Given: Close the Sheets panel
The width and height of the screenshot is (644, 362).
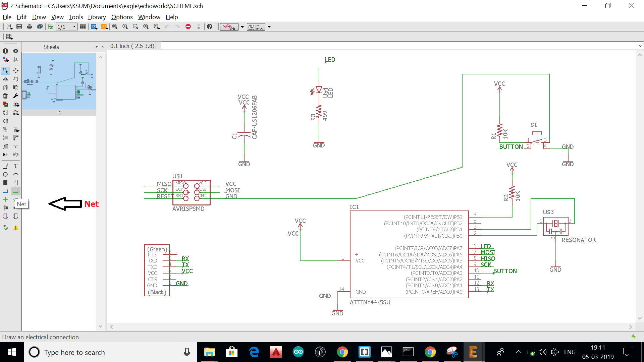Looking at the screenshot, I should pos(103,47).
